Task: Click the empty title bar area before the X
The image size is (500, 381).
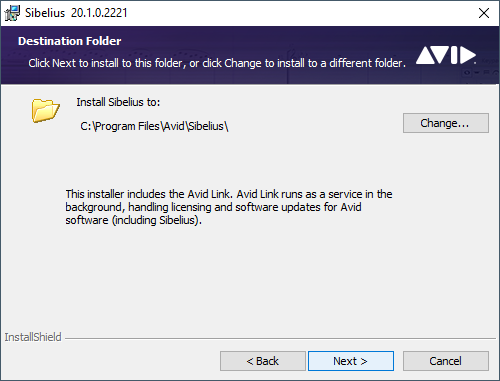Action: coord(300,13)
